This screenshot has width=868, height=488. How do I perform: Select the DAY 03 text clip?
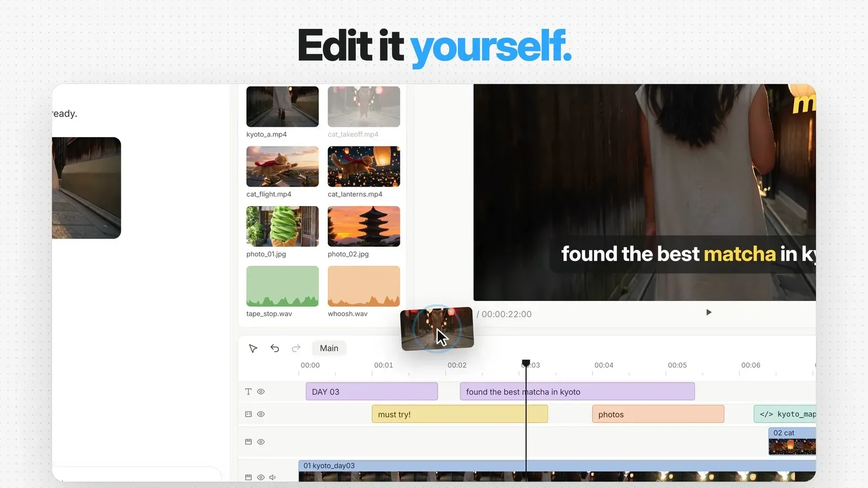click(x=372, y=391)
